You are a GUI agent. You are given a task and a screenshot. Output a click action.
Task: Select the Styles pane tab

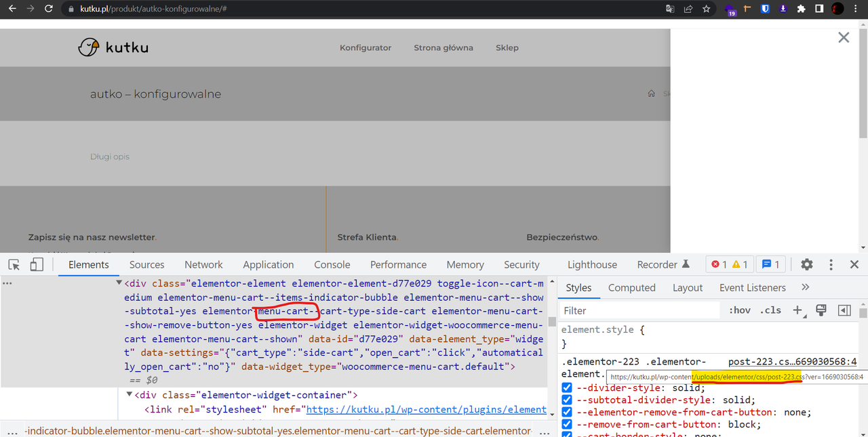pyautogui.click(x=578, y=287)
